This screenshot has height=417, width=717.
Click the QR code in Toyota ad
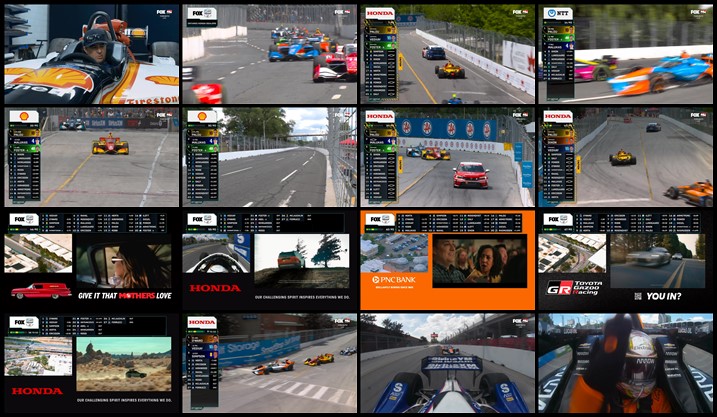(642, 296)
